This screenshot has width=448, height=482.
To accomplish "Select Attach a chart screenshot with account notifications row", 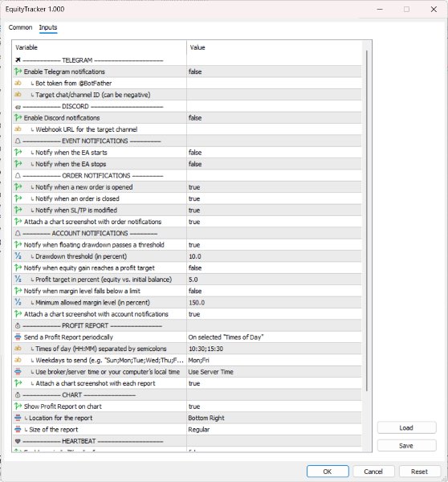I will (187, 314).
